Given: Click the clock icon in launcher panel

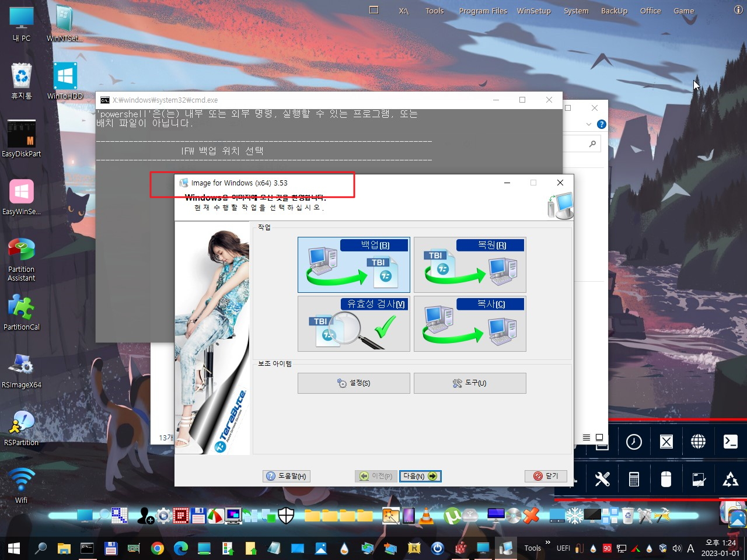Looking at the screenshot, I should click(x=634, y=442).
